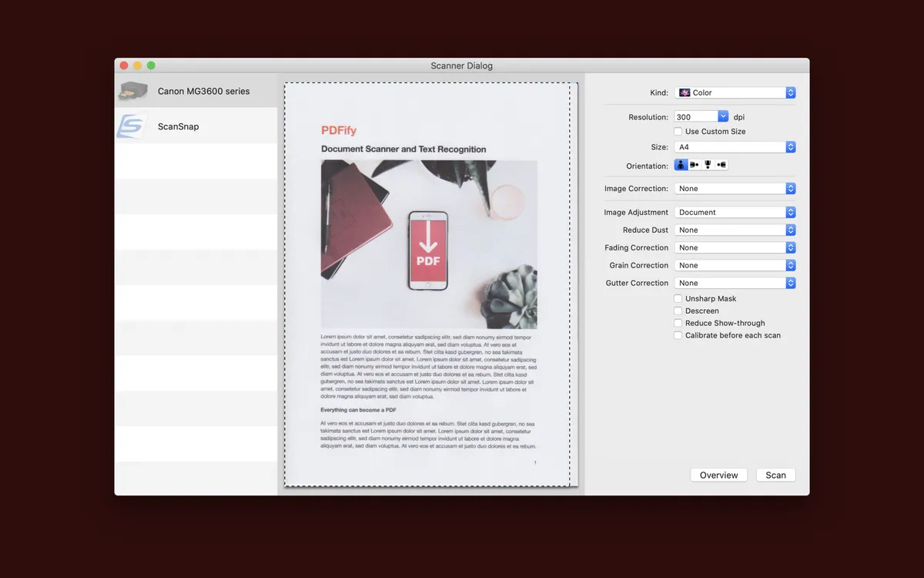
Task: Open the Reduce Dust dropdown
Action: (735, 230)
